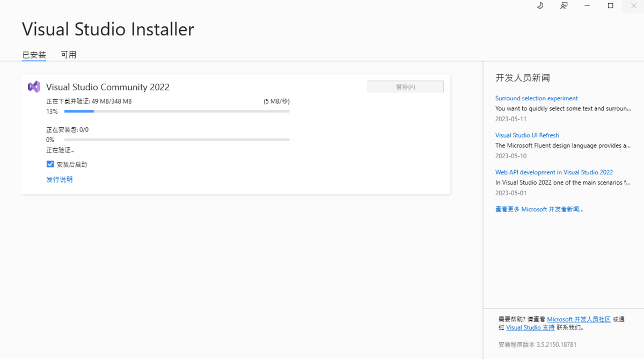This screenshot has height=359, width=644.
Task: Open Web API development in Visual Studio 2022
Action: (554, 172)
